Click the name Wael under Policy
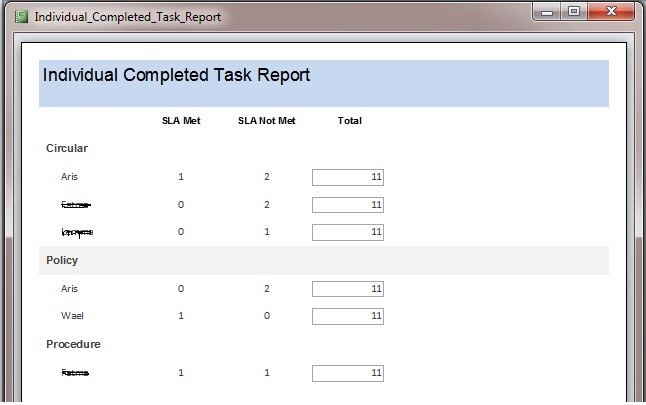Image resolution: width=646 pixels, height=405 pixels. pyautogui.click(x=72, y=316)
